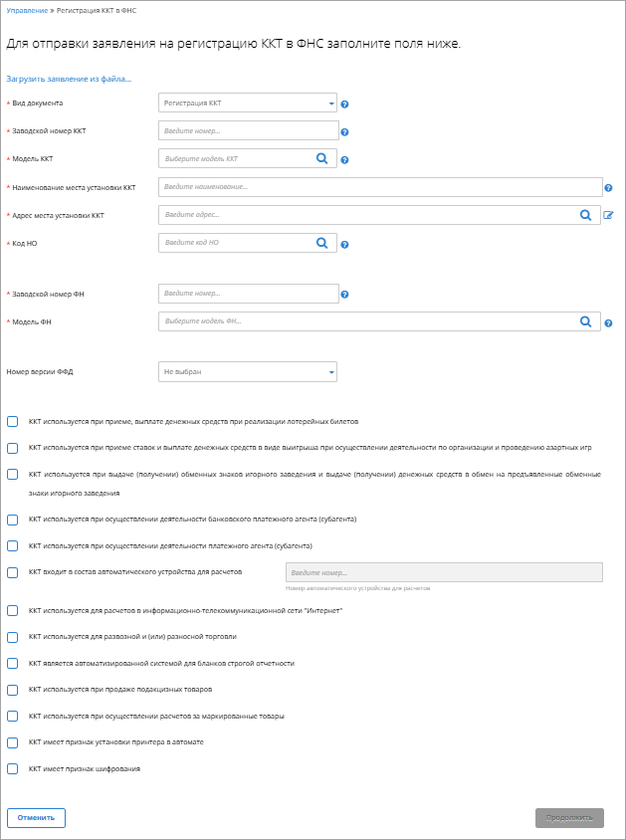
Task: Click the search icon in Модель ФН field
Action: [x=586, y=321]
